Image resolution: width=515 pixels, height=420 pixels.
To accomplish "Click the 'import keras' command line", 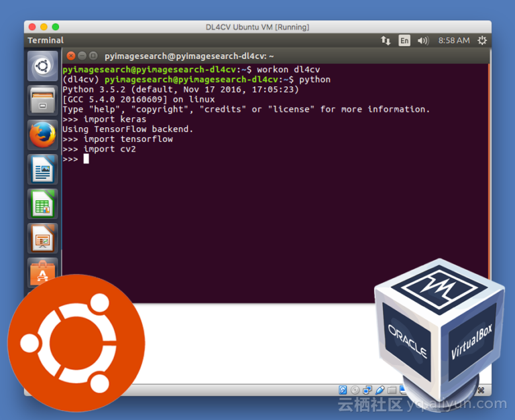I will pos(105,119).
